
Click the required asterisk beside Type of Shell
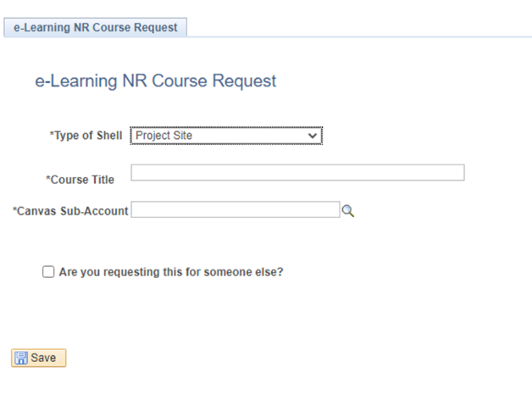[x=52, y=135]
